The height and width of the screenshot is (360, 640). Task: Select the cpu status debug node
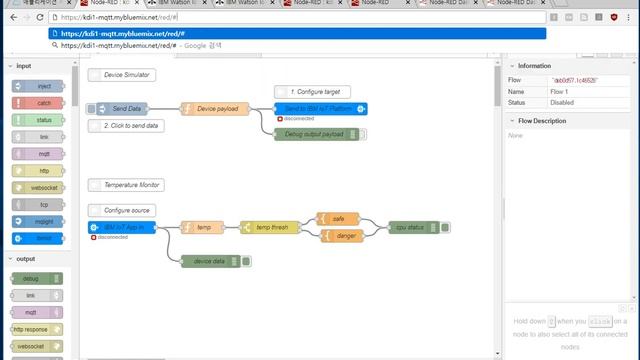point(414,227)
